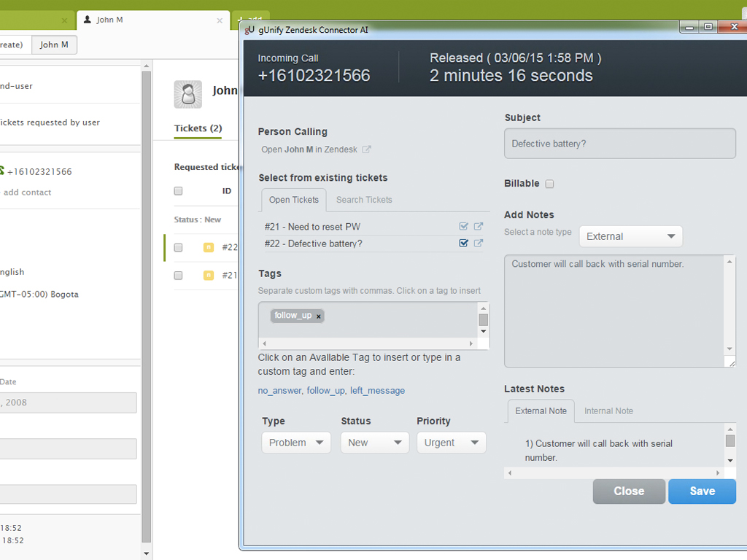Save the call ticket
Viewport: 747px width, 560px height.
[x=702, y=491]
